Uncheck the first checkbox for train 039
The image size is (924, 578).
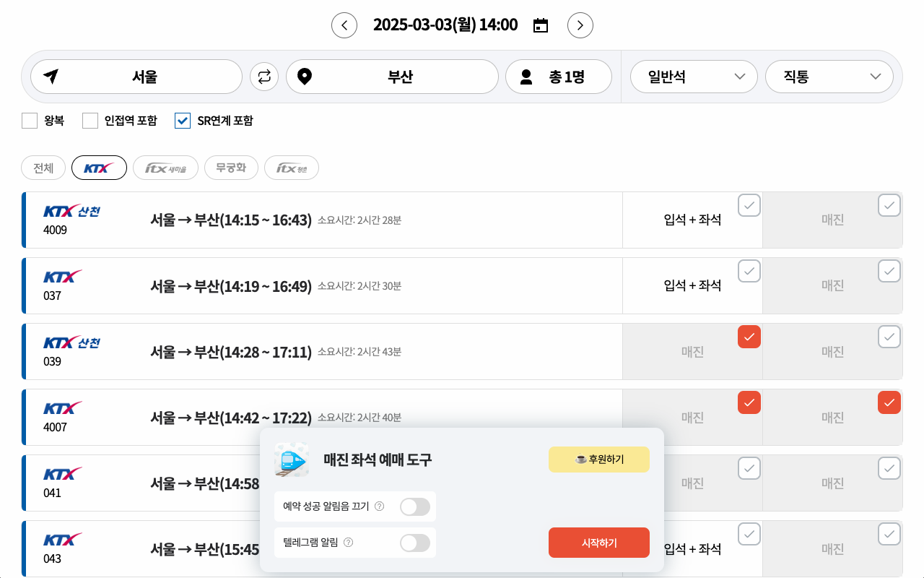click(x=749, y=337)
